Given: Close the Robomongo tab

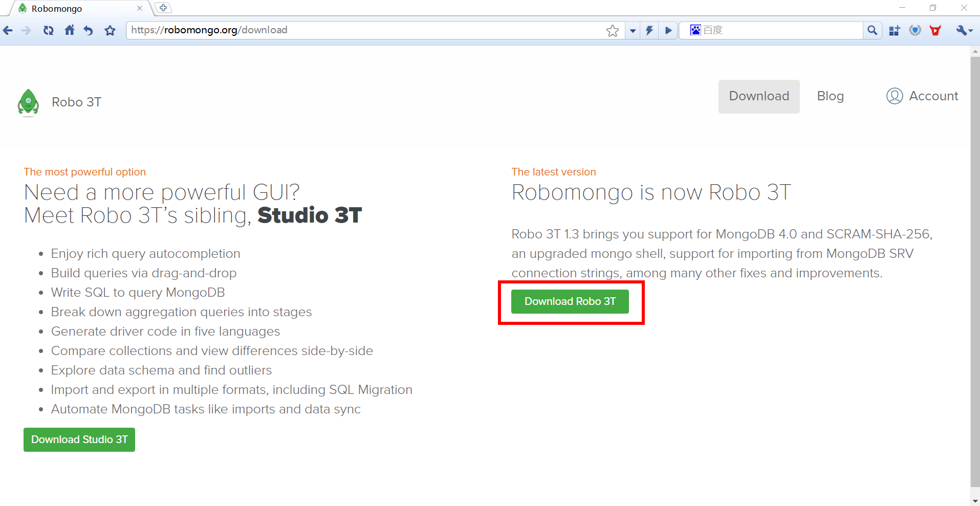Looking at the screenshot, I should [x=140, y=8].
